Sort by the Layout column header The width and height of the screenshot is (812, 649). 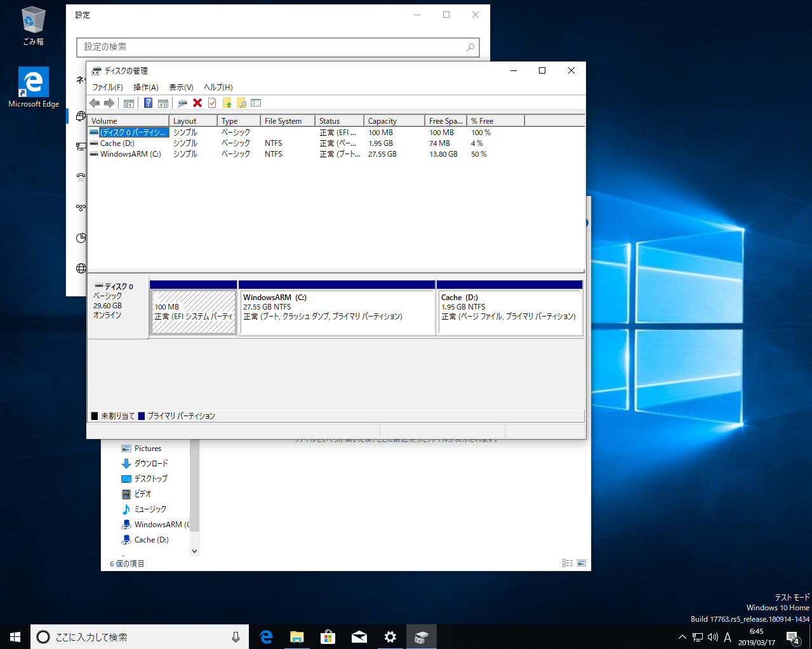pyautogui.click(x=193, y=121)
